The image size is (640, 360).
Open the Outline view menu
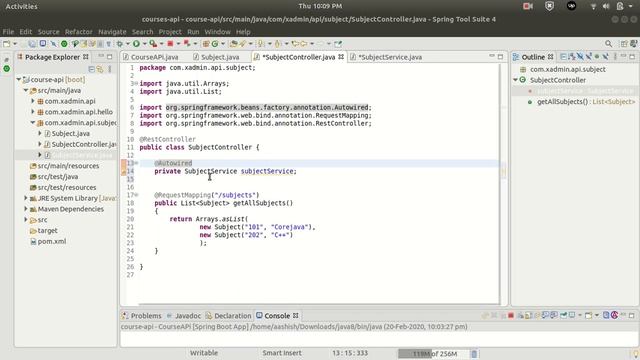pos(615,57)
